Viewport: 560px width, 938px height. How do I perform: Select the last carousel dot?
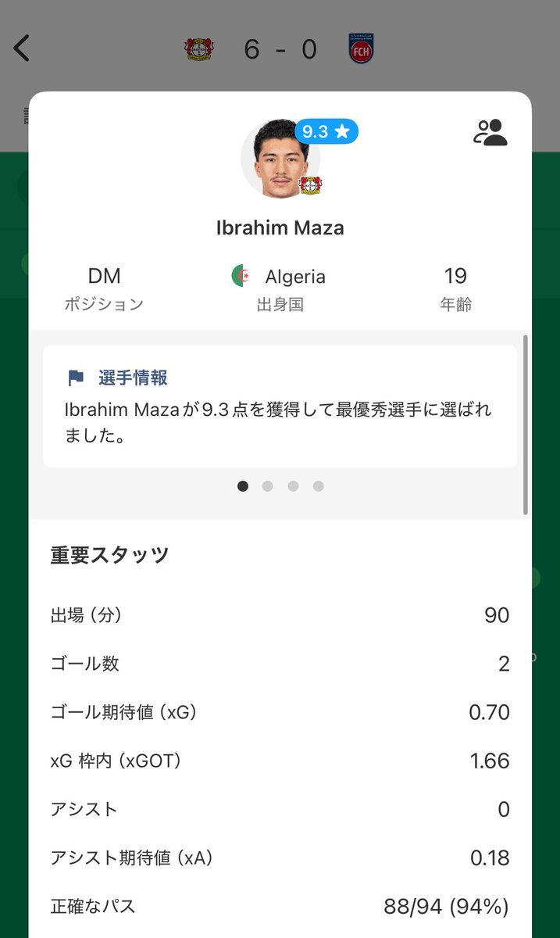(318, 485)
